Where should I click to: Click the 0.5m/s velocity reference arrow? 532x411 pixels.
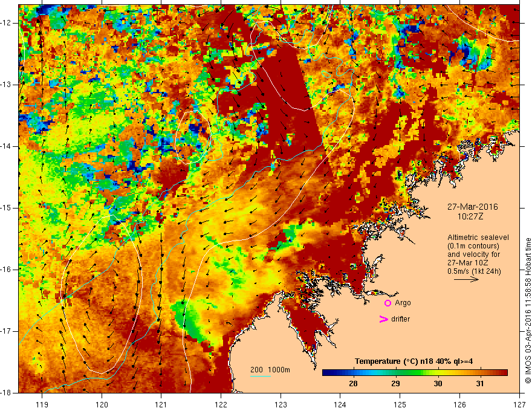[466, 279]
